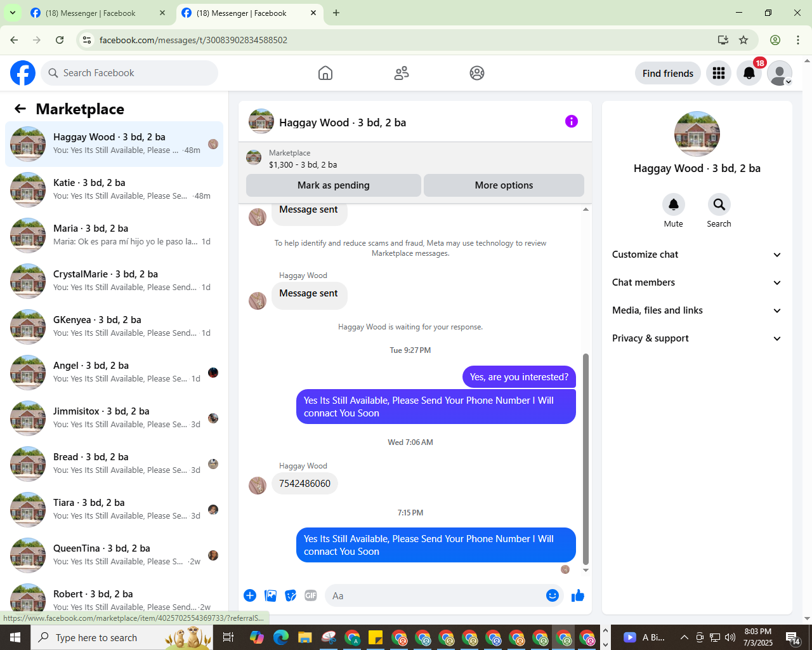This screenshot has height=650, width=812.
Task: Click More options button
Action: click(x=504, y=185)
